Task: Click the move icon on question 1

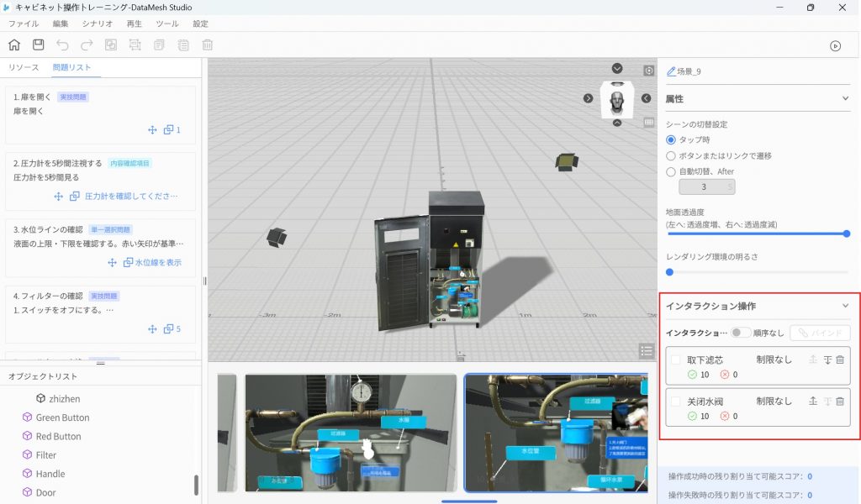Action: pyautogui.click(x=152, y=130)
